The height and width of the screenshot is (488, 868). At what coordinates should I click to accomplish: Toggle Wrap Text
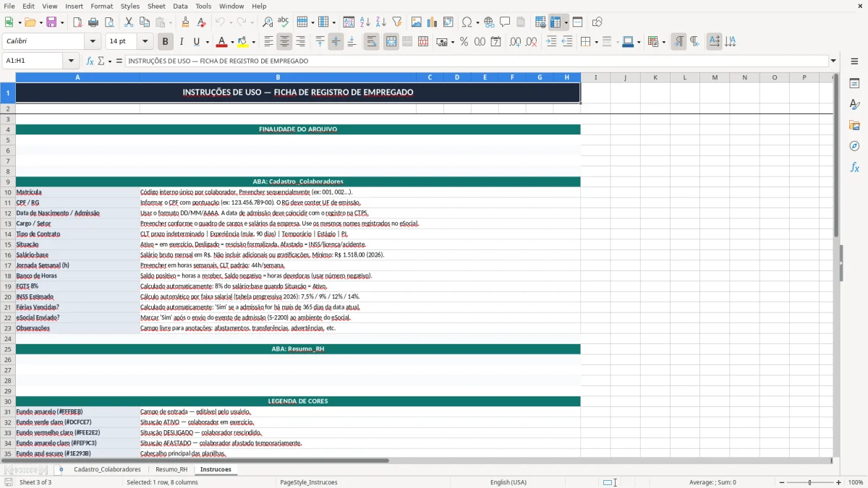371,42
